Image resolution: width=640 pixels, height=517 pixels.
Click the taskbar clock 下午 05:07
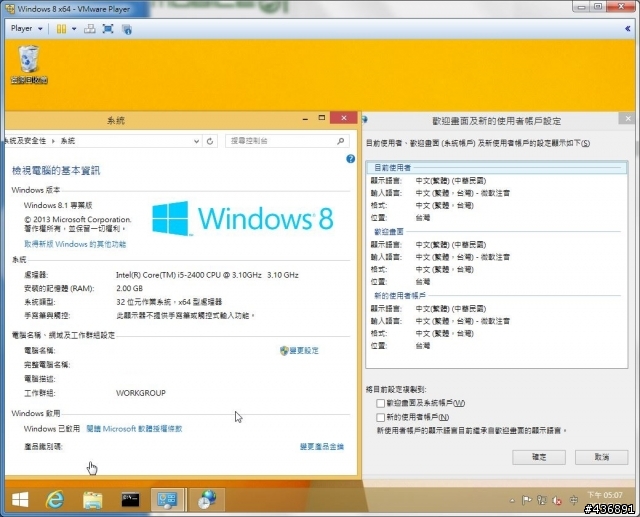[x=604, y=495]
